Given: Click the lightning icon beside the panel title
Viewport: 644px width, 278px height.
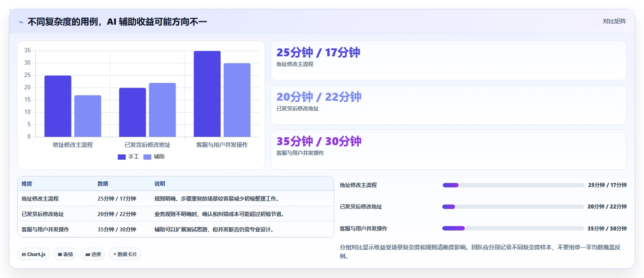Looking at the screenshot, I should [21, 22].
